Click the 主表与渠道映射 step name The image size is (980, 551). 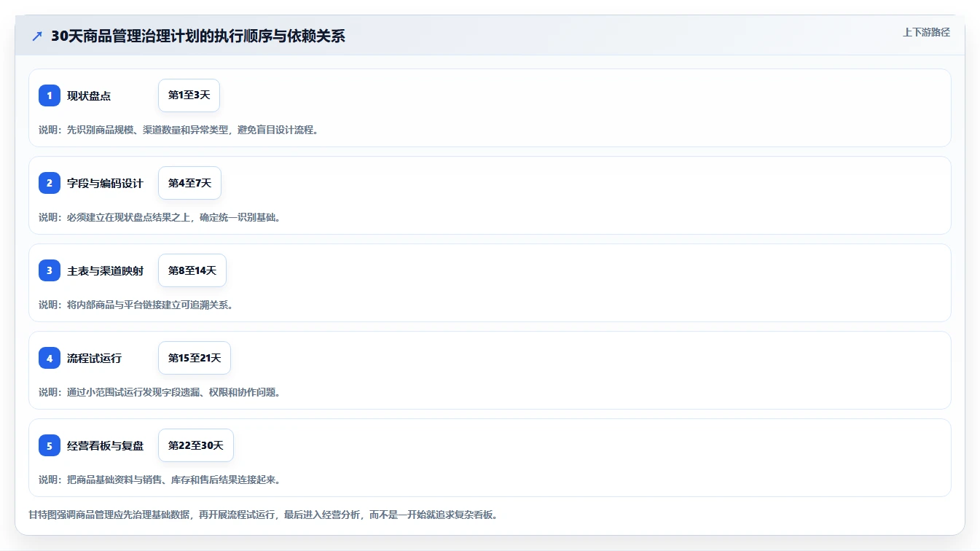click(105, 270)
